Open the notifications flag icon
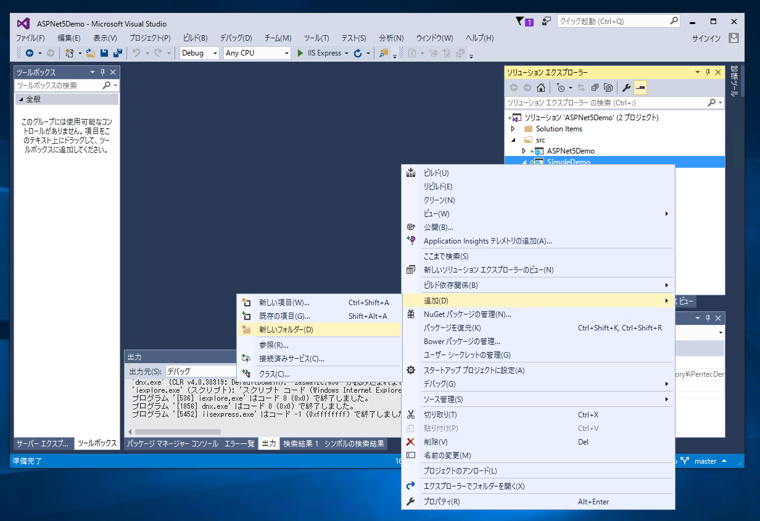Screen dimensions: 760x521 (x=524, y=21)
